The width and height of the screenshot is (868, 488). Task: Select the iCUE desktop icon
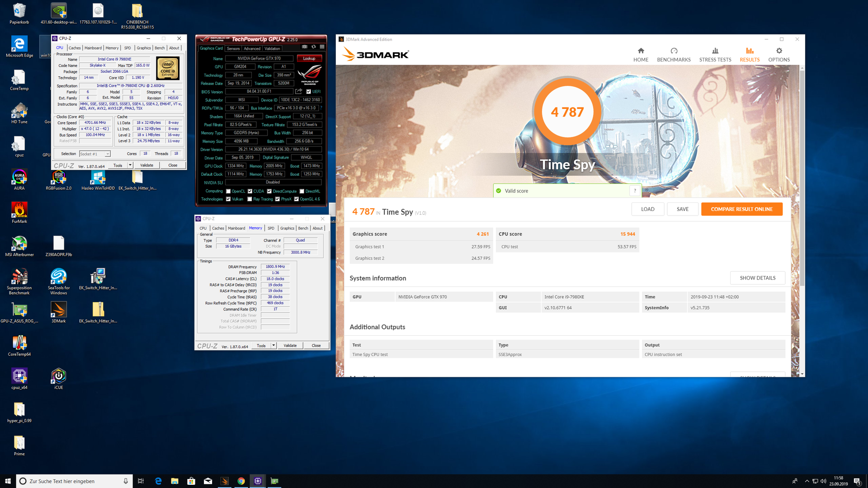pos(59,379)
